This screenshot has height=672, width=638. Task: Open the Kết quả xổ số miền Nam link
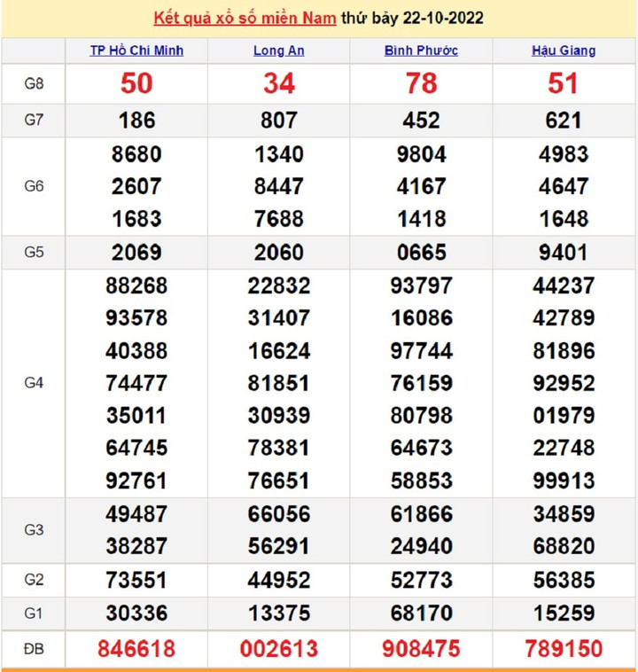point(245,18)
